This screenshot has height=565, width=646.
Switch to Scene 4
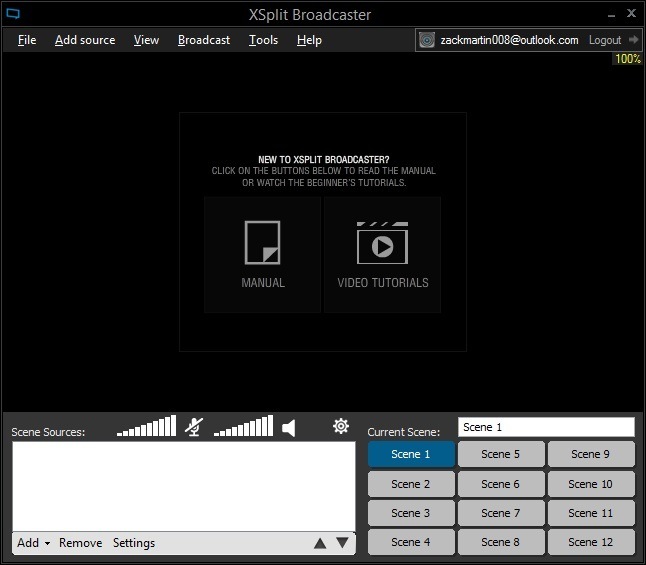[411, 542]
